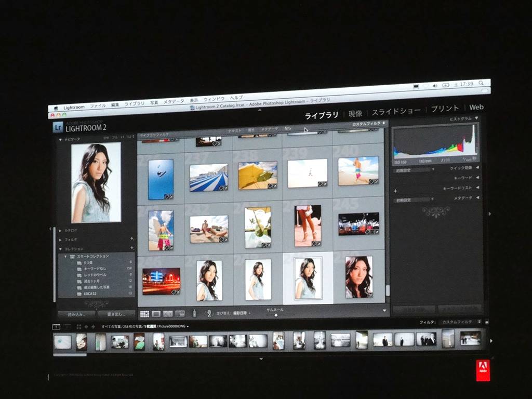532x399 pixels.
Task: Click the main window number 1 filmstrip icon
Action: coord(56,327)
